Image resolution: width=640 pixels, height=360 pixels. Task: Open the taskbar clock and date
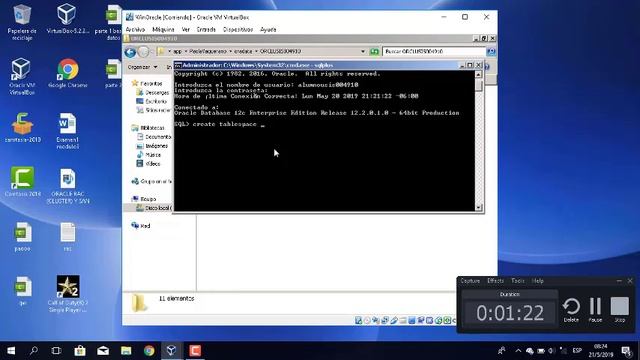pyautogui.click(x=601, y=351)
